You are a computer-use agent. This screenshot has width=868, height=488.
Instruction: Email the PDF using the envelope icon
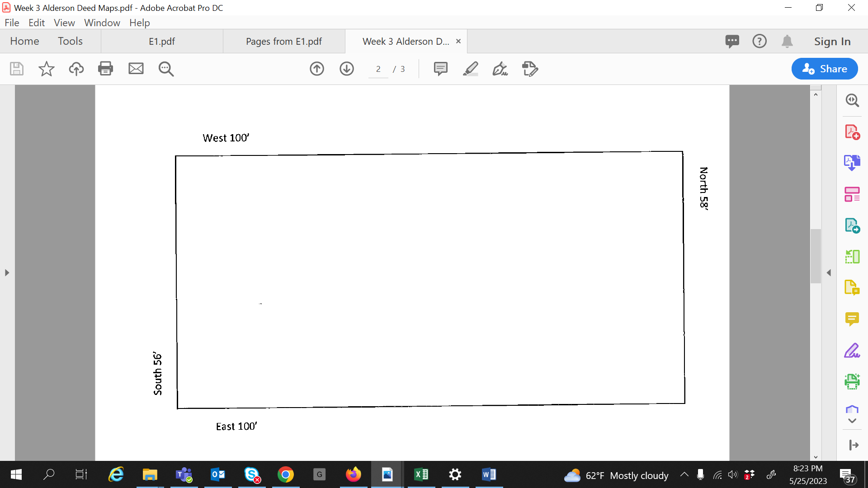(x=136, y=69)
